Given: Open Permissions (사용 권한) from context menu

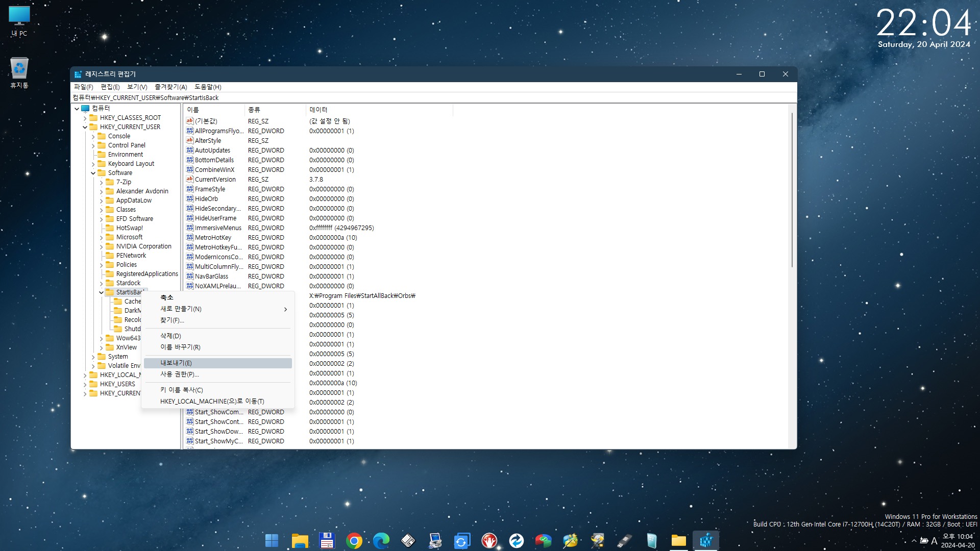Looking at the screenshot, I should point(218,374).
